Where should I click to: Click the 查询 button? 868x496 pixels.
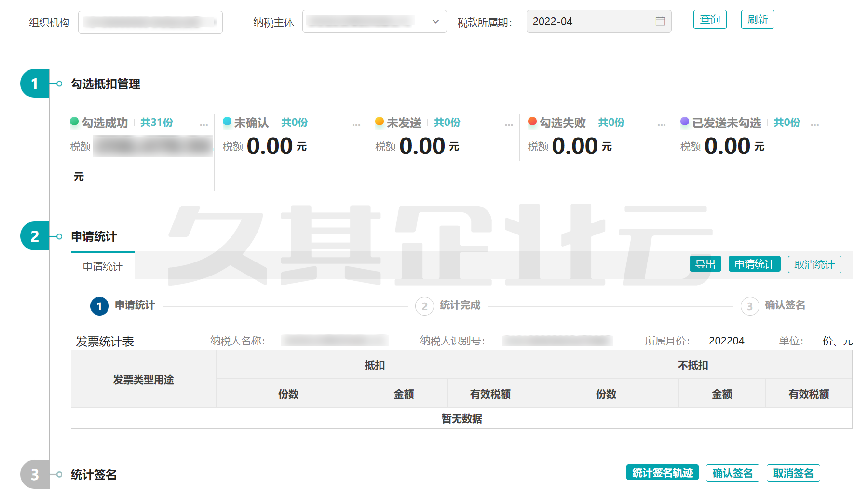709,20
